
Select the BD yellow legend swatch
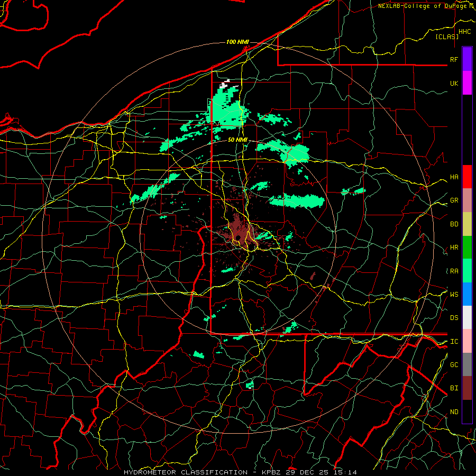coord(467,224)
